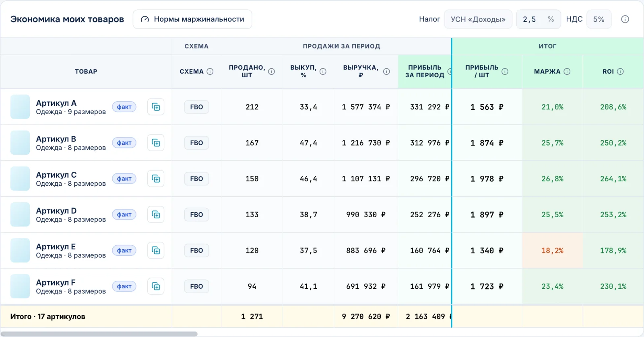
Task: Show info for the ROI column
Action: coord(620,72)
